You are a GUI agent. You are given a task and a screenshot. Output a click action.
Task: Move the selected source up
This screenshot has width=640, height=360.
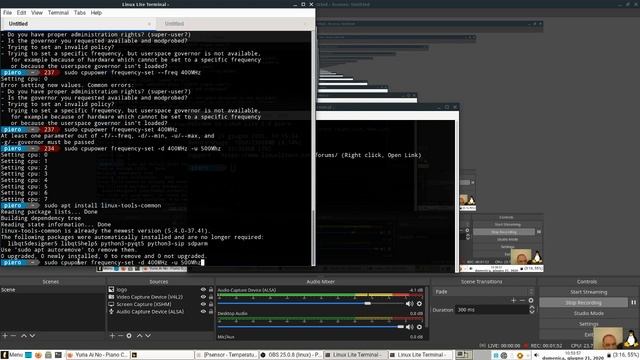[x=140, y=336]
